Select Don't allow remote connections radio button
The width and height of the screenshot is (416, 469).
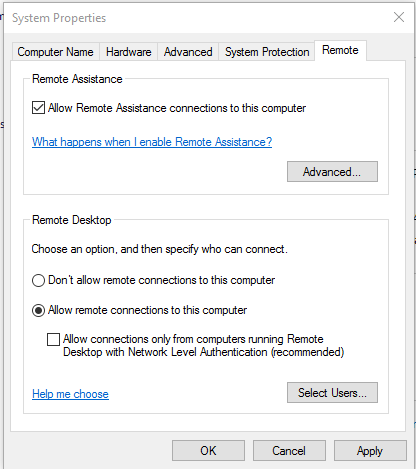(38, 280)
